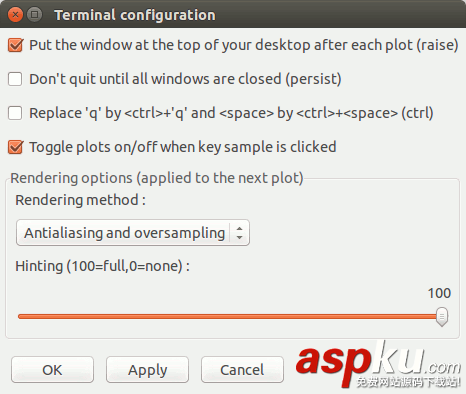The width and height of the screenshot is (466, 394).
Task: Click the 'Toggle plots on/off when key sample' text
Action: coord(183,147)
